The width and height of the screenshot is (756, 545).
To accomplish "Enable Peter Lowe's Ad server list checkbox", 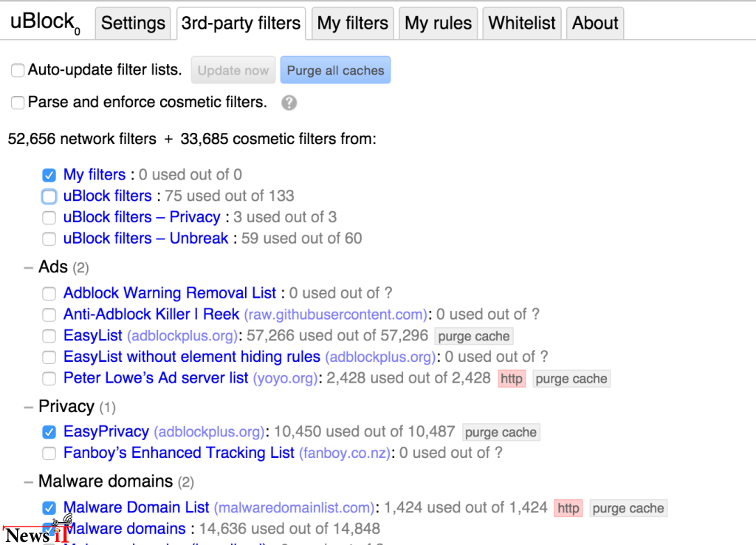I will click(49, 378).
